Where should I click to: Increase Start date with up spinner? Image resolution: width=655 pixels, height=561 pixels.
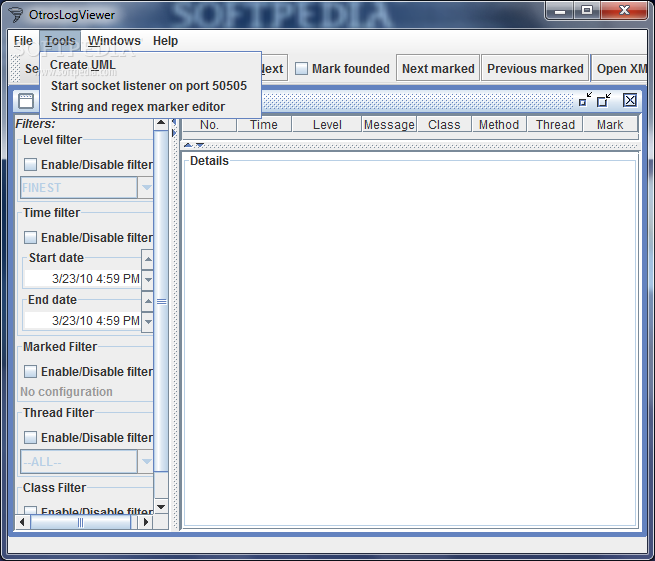click(x=147, y=259)
